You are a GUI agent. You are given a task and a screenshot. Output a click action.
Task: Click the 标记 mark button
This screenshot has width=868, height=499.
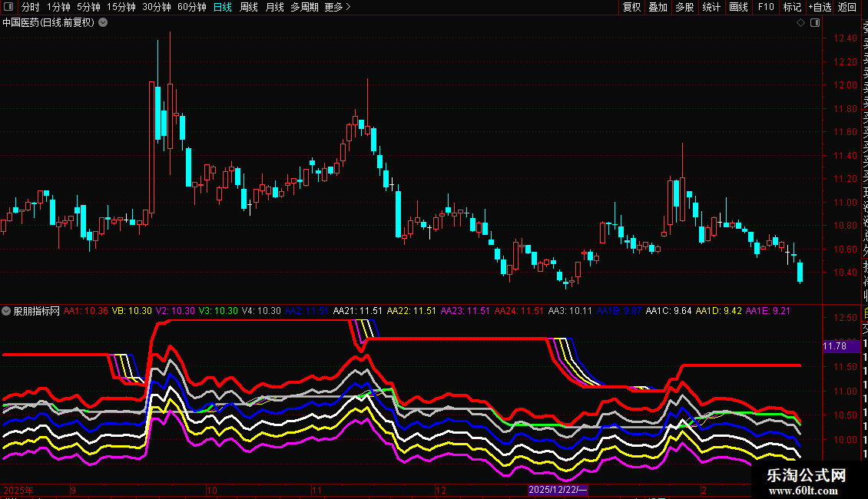[792, 7]
